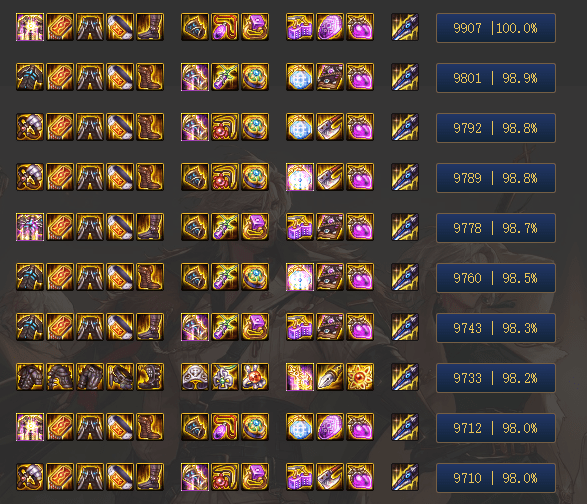Click the silver crown bracelet in the 9733 row
Screen dimensions: 587x504
pos(195,377)
